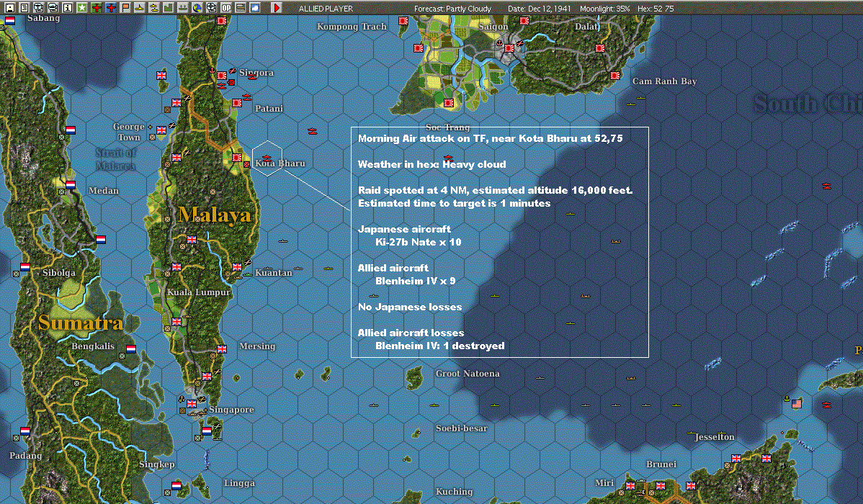
Task: Click 'Raid spotted at 4 NM' line
Action: click(x=495, y=190)
